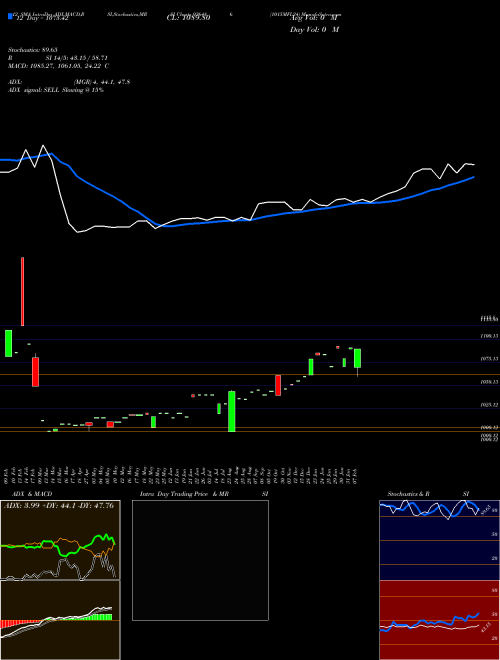Click the 'Stochastics & R' panel title
This screenshot has height=660, width=500.
[408, 494]
